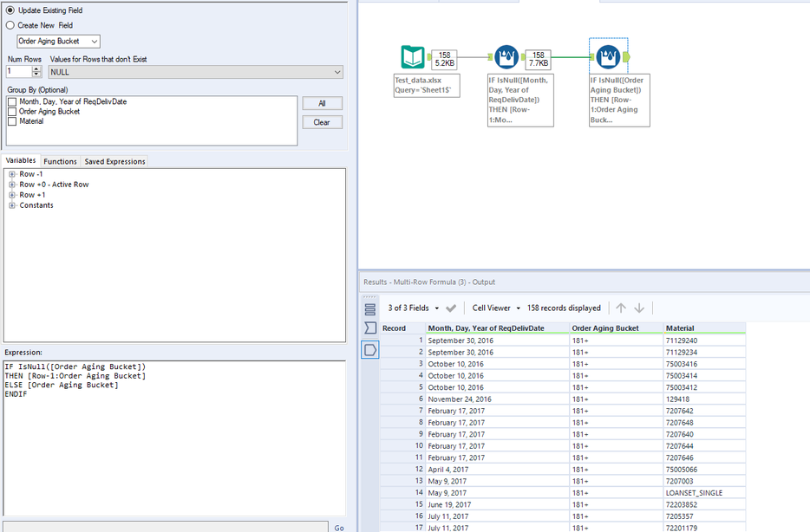Increase the Num Rows stepper value
Image resolution: width=810 pixels, height=532 pixels.
(x=36, y=68)
